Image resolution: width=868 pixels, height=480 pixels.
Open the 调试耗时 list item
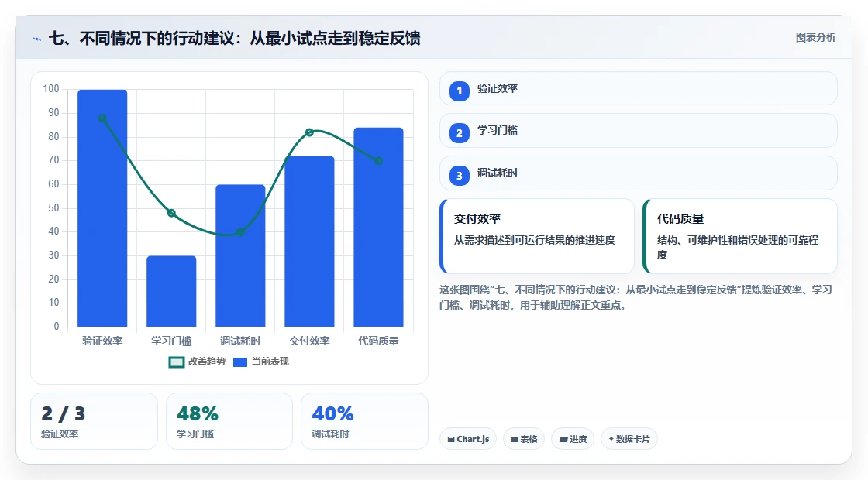[639, 173]
